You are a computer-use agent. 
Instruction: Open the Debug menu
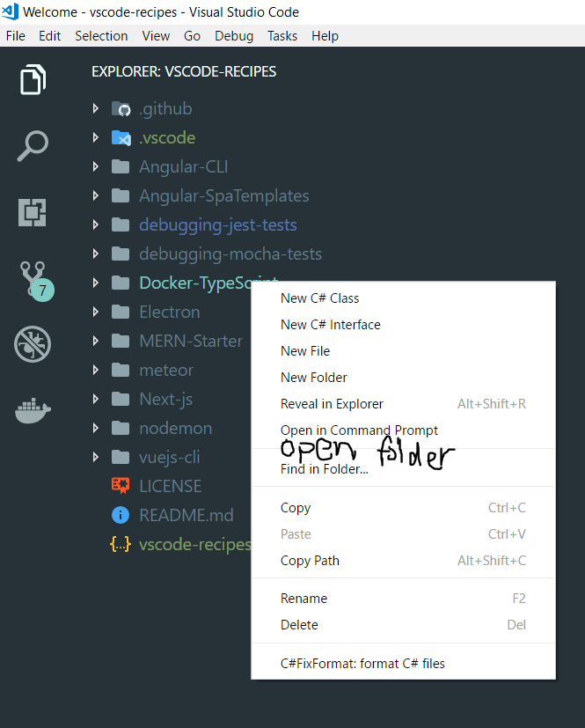click(x=234, y=36)
